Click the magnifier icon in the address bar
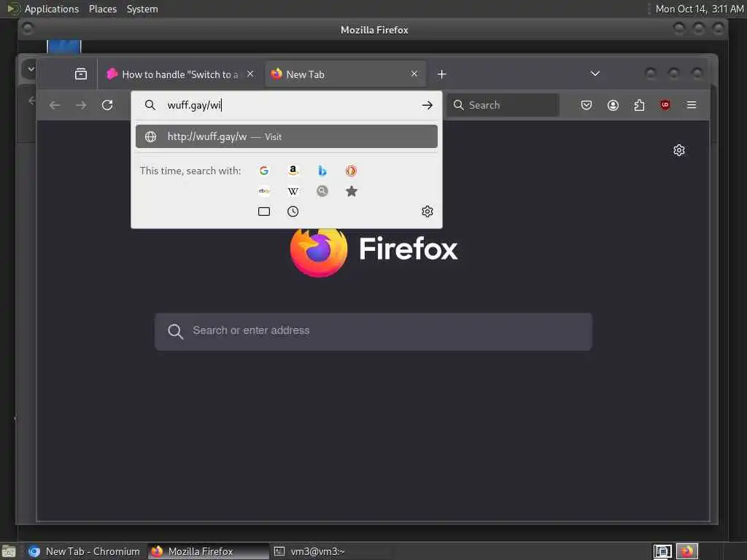The height and width of the screenshot is (560, 747). [x=150, y=105]
